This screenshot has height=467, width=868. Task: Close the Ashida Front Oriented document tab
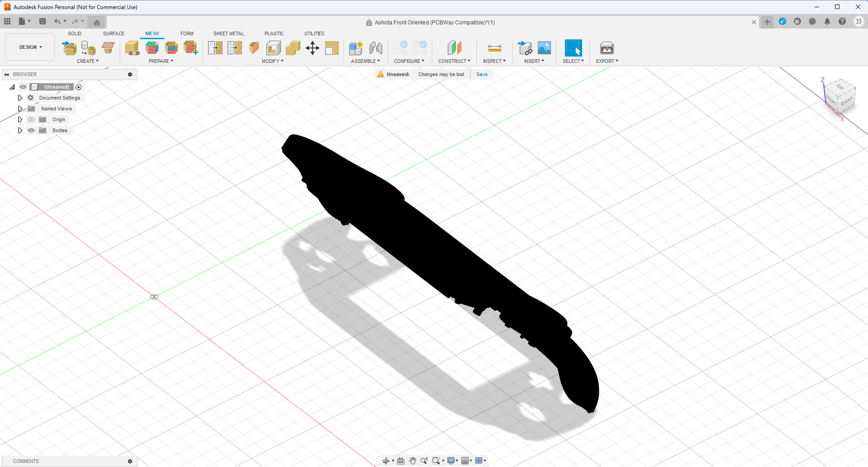[754, 22]
